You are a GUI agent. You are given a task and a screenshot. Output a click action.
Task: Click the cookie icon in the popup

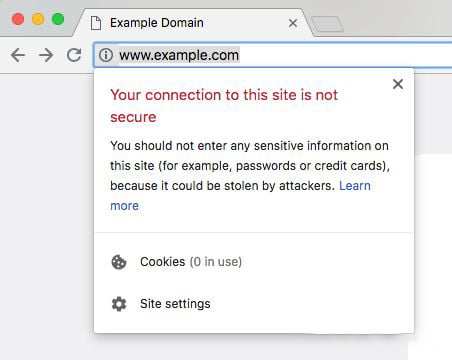pyautogui.click(x=119, y=262)
